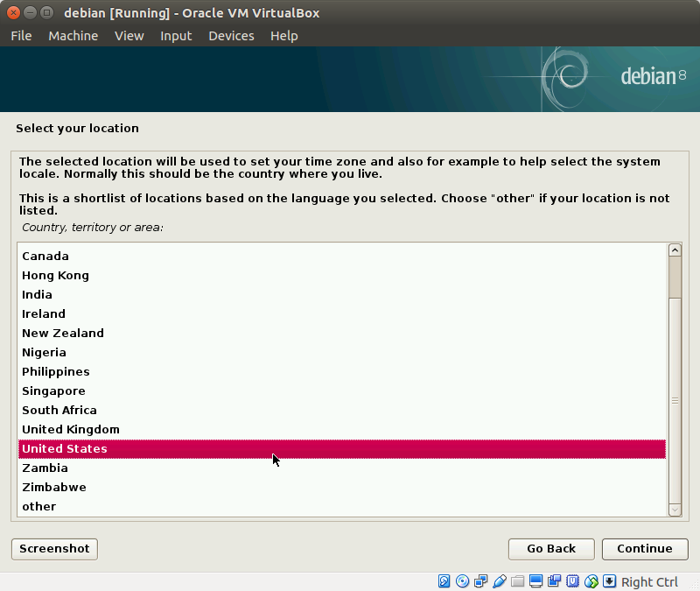Select Canada in the country list
Viewport: 700px width, 591px height.
pos(342,256)
